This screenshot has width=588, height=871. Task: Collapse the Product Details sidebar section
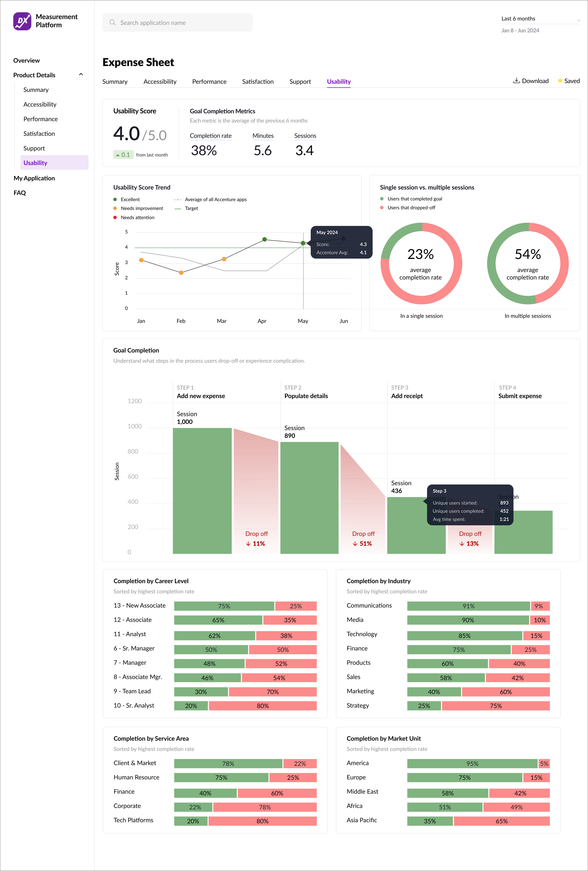[x=81, y=75]
